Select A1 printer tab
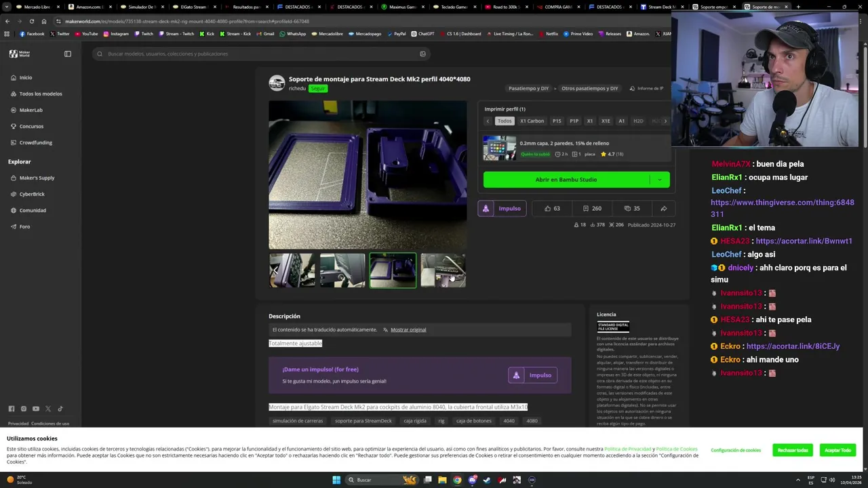The width and height of the screenshot is (868, 488). (621, 121)
